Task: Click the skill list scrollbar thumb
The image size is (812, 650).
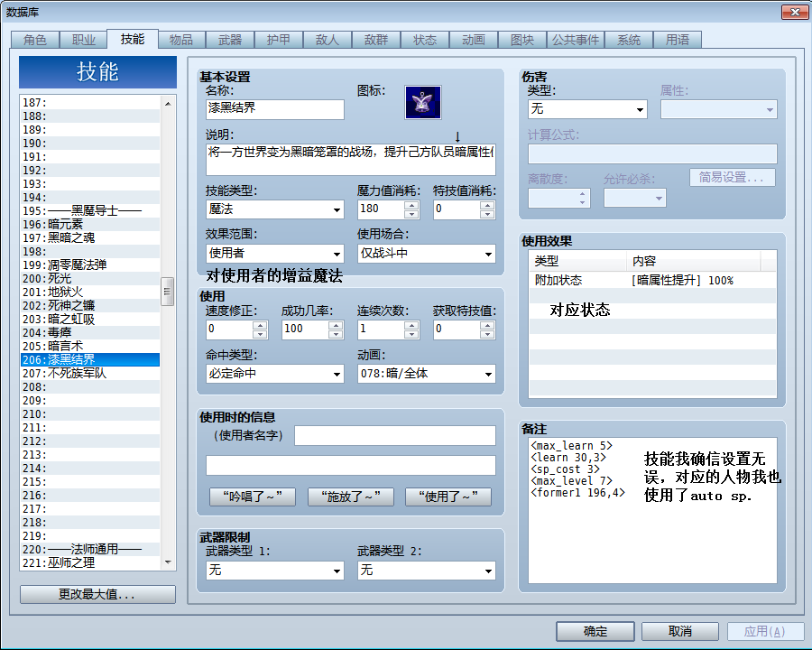Action: (167, 292)
